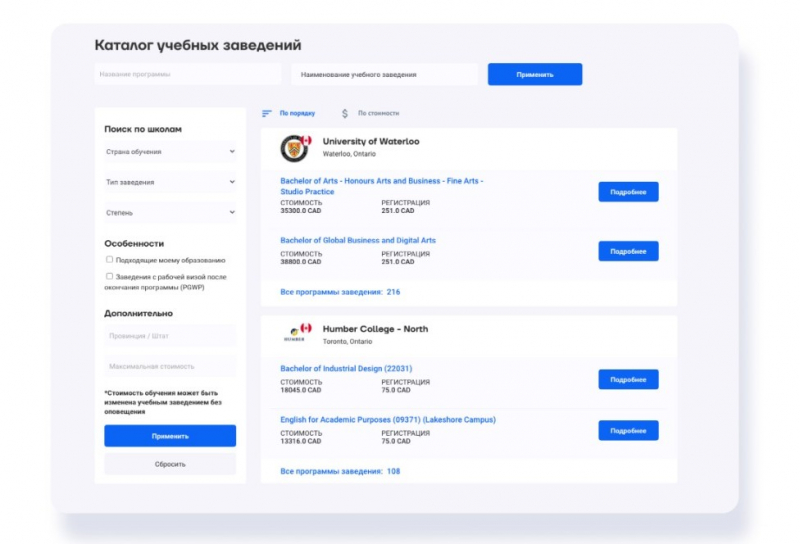Click the sort order lines icon
The height and width of the screenshot is (544, 800).
267,114
